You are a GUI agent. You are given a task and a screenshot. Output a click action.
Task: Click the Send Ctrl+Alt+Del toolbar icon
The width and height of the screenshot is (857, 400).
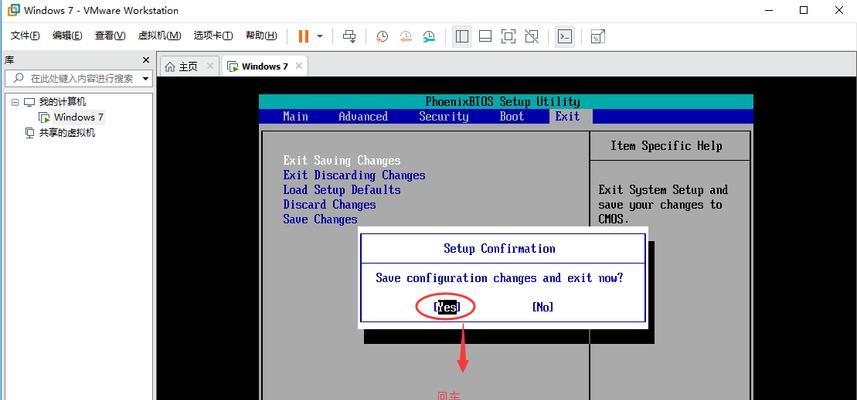click(349, 36)
